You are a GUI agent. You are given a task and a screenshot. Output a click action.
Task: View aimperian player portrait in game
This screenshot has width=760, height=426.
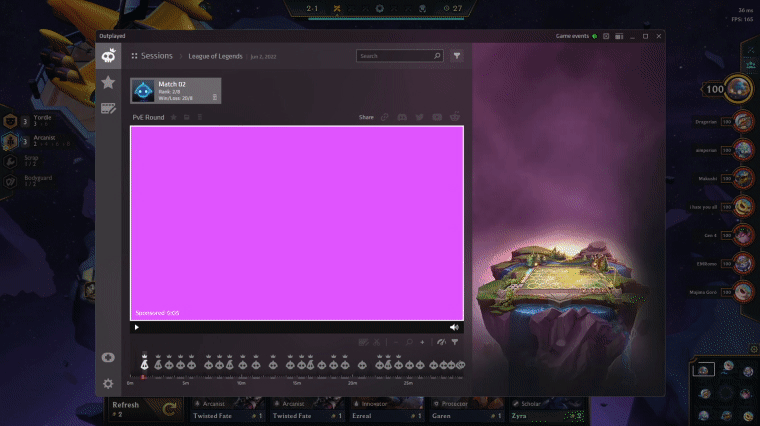[x=743, y=150]
